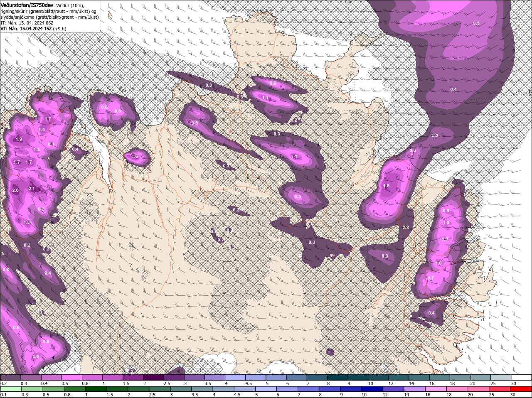Screen dimensions: 532x398
Task: Click the 2.1 precipitation value on the map
Action: [x=32, y=189]
